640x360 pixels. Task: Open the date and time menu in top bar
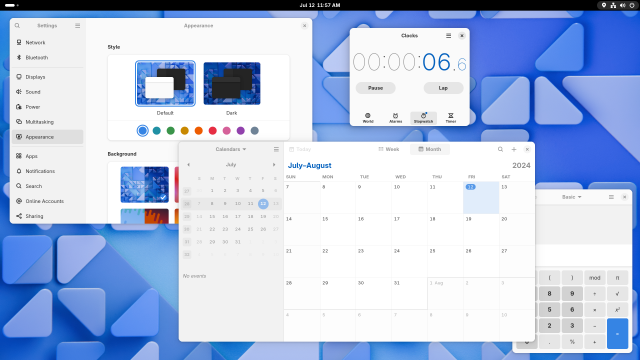click(320, 5)
